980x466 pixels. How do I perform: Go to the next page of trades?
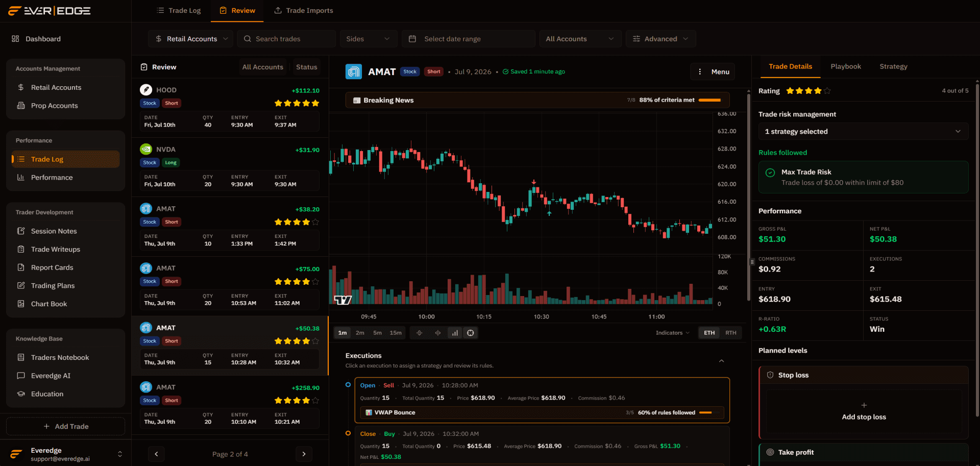304,454
